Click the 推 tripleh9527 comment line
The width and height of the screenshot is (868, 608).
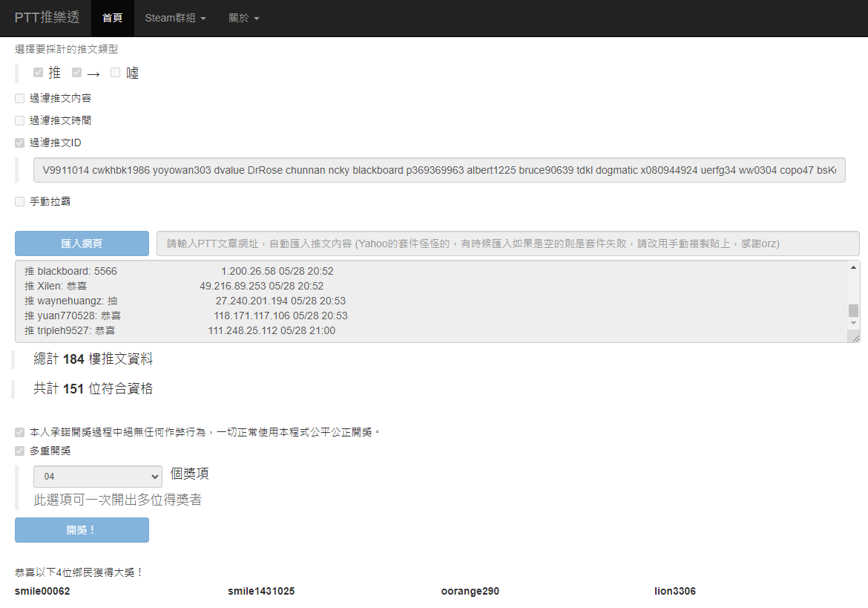pyautogui.click(x=180, y=331)
